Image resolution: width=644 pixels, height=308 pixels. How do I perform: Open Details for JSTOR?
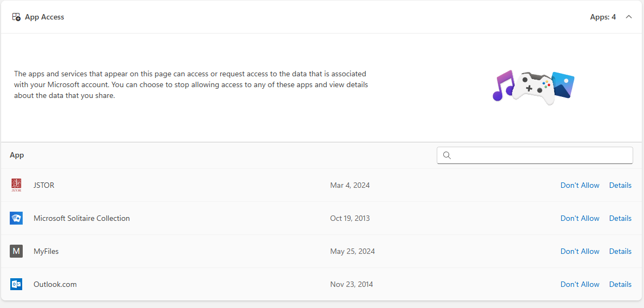click(x=620, y=185)
